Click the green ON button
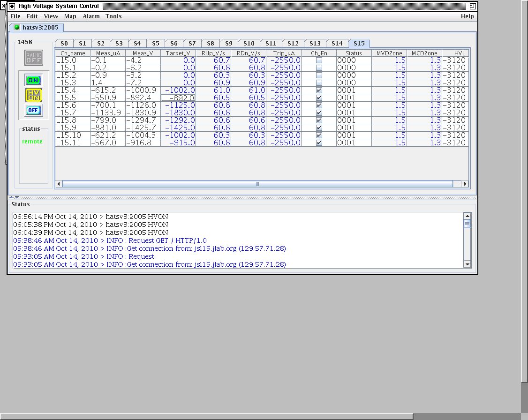Image resolution: width=528 pixels, height=420 pixels. tap(33, 80)
